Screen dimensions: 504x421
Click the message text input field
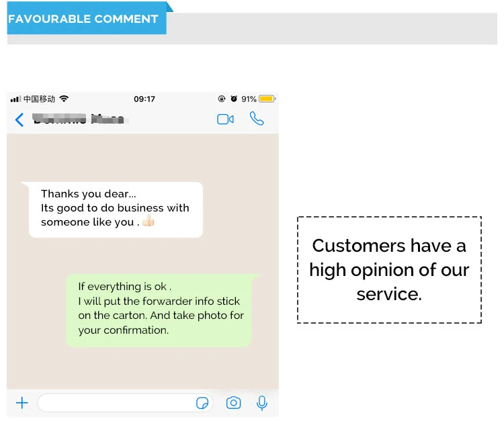point(126,403)
